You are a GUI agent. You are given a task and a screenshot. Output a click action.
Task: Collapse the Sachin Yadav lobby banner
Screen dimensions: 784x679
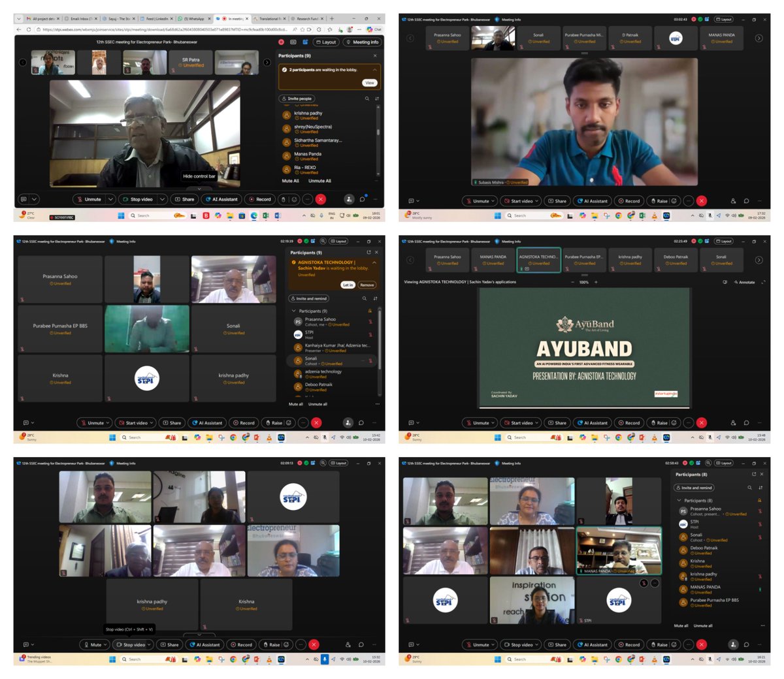(x=374, y=262)
